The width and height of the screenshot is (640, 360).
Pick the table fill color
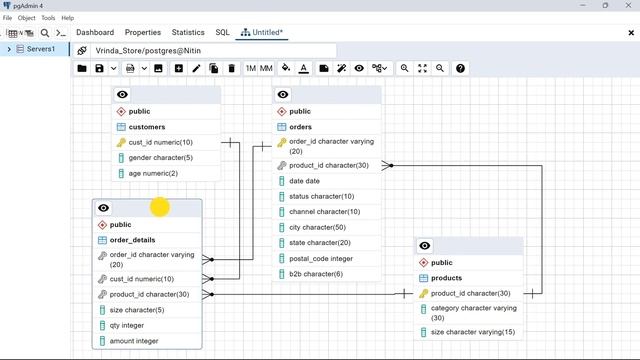coord(286,68)
